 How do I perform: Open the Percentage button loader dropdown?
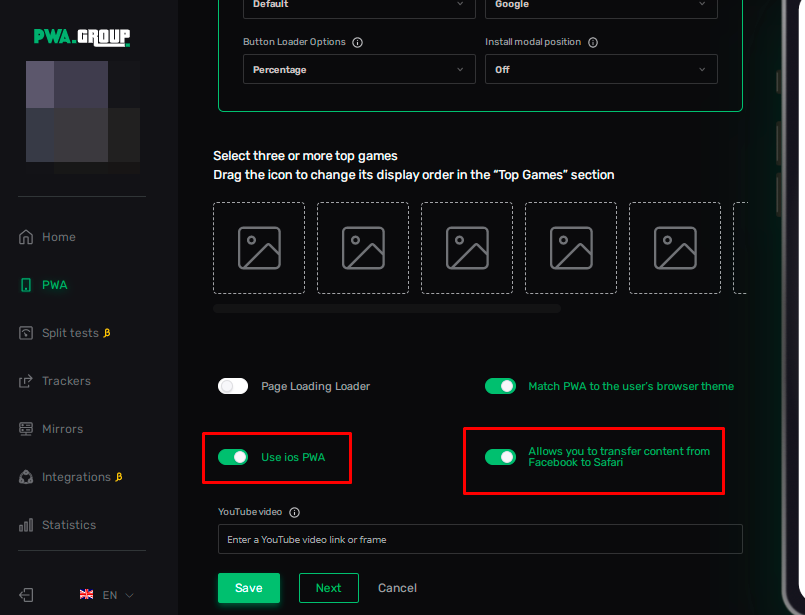pyautogui.click(x=359, y=69)
